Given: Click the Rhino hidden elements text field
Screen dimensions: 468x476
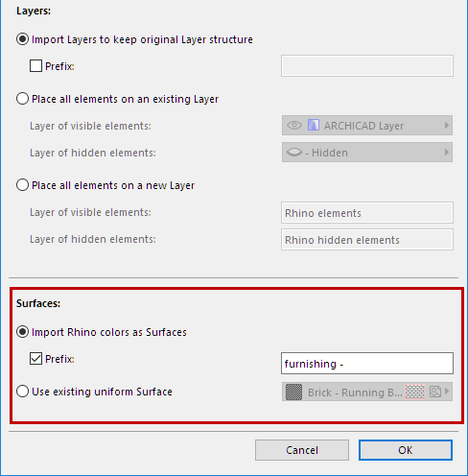Looking at the screenshot, I should (367, 240).
